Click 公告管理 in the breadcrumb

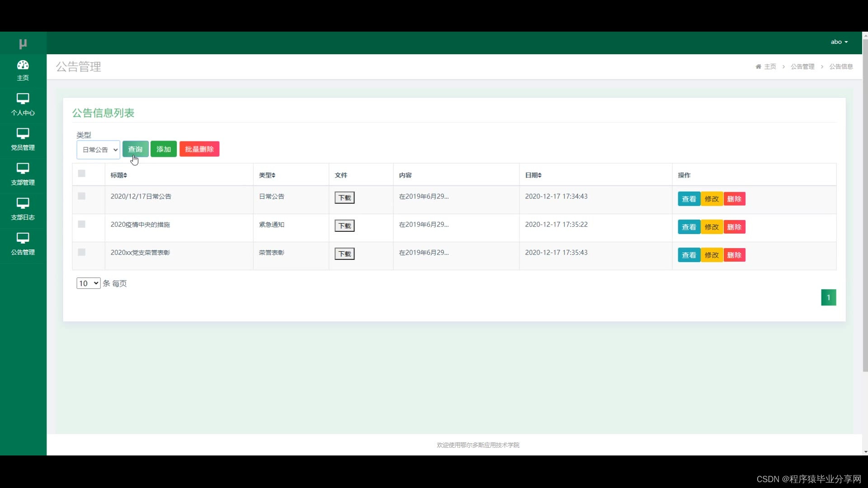tap(802, 66)
